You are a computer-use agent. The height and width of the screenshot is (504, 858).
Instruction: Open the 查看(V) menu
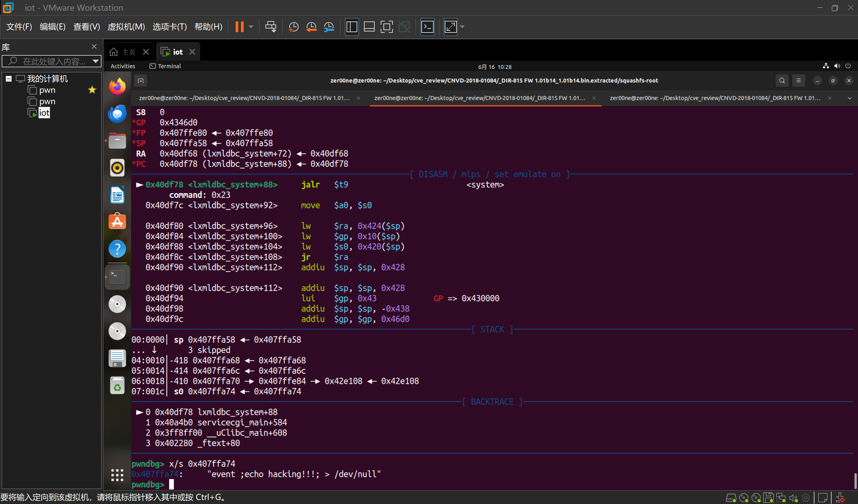(x=86, y=26)
